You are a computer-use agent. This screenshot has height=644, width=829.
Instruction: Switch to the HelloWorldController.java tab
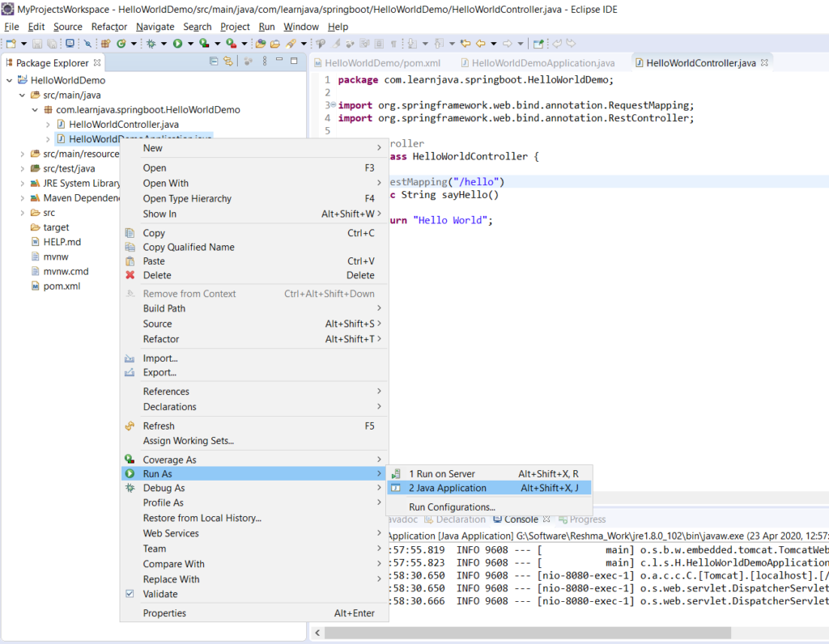701,61
